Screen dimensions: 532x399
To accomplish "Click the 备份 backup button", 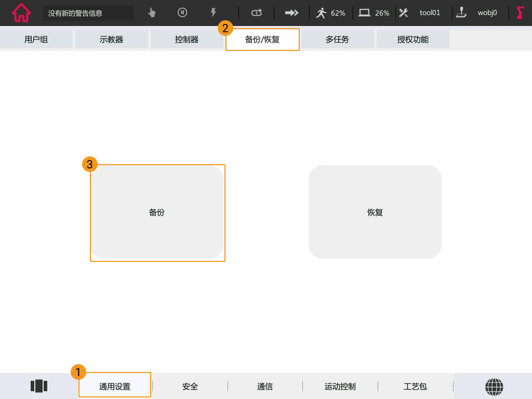I will coord(157,212).
